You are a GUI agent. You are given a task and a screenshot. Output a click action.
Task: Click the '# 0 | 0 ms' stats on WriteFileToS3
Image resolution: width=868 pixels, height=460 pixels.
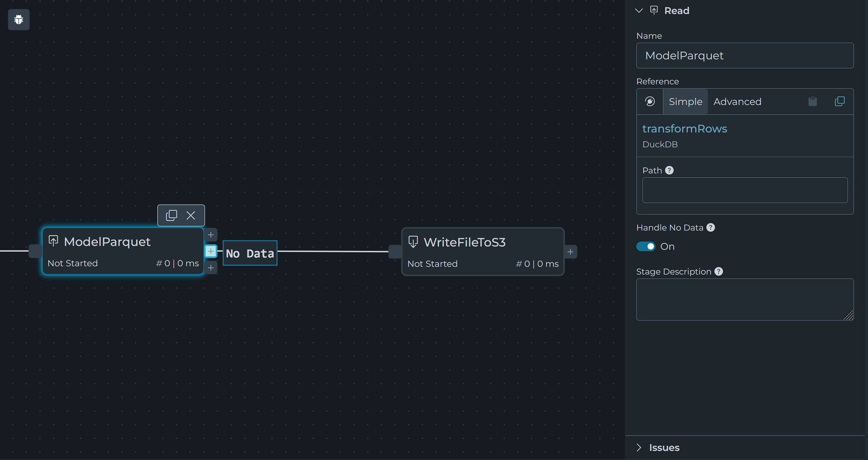click(537, 264)
